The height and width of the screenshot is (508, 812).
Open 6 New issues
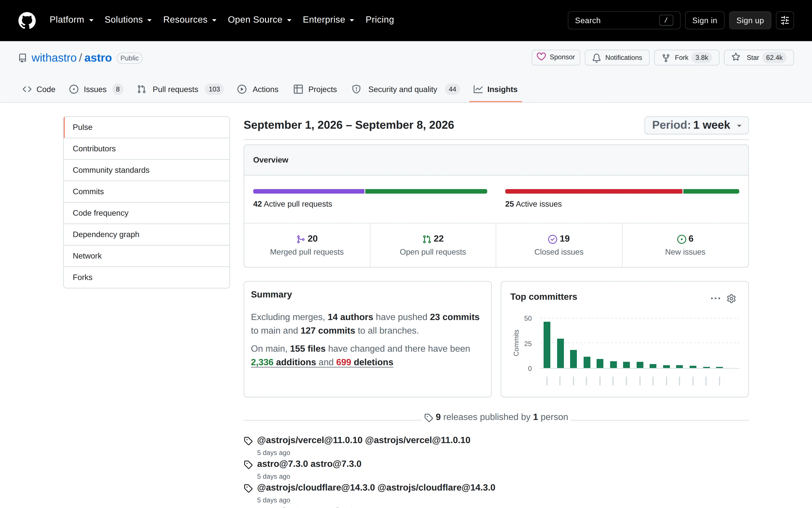[x=685, y=245]
